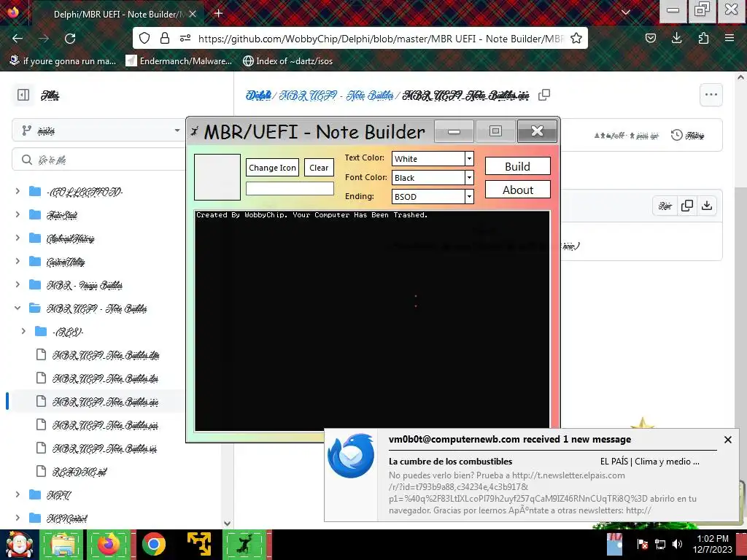747x560 pixels.
Task: Follow MBR UEFI - Note Builder breadcrumb link
Action: tap(336, 96)
